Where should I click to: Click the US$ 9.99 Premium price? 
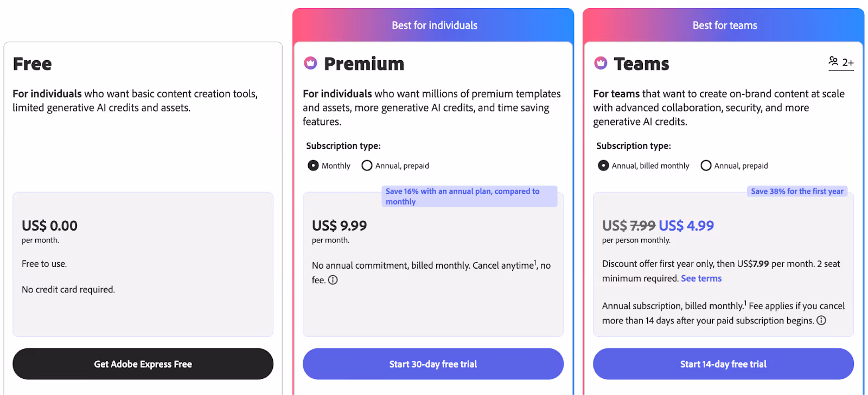(340, 226)
